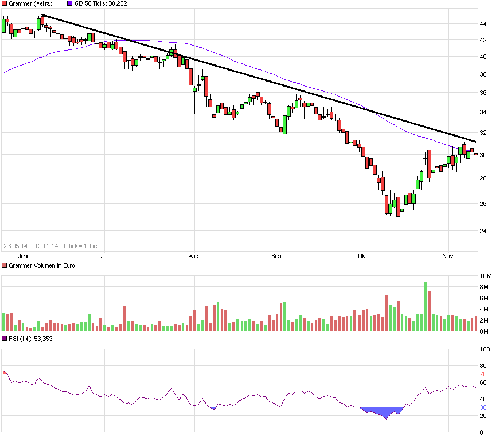This screenshot has width=504, height=438.
Task: Click the Nov. month label on time axis
Action: [x=448, y=256]
